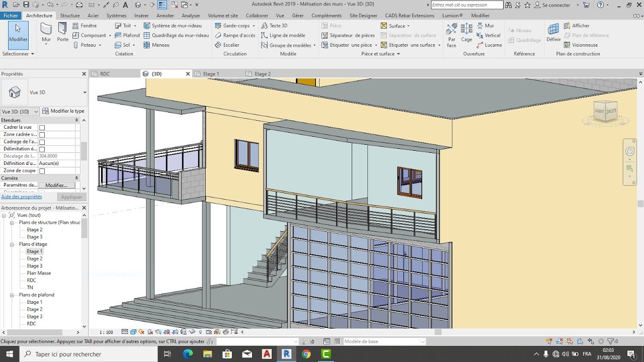This screenshot has width=644, height=362.
Task: Select Plan Masse in project browser
Action: (x=39, y=273)
